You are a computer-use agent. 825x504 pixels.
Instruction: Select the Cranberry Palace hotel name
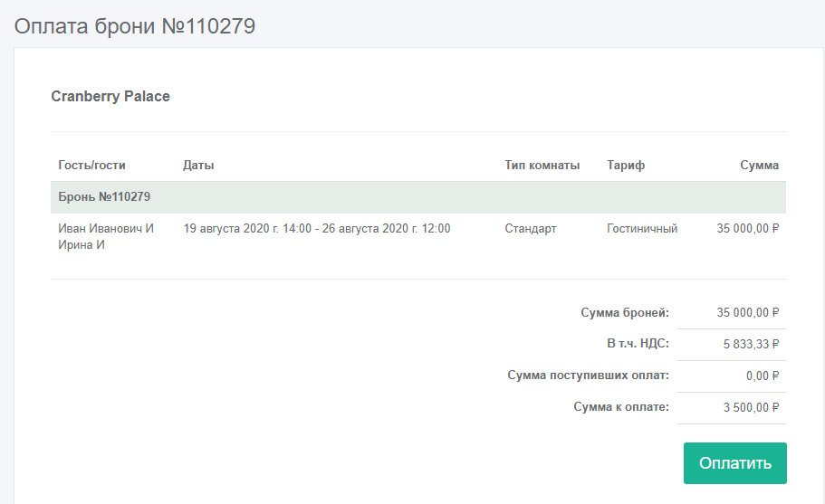pos(110,96)
